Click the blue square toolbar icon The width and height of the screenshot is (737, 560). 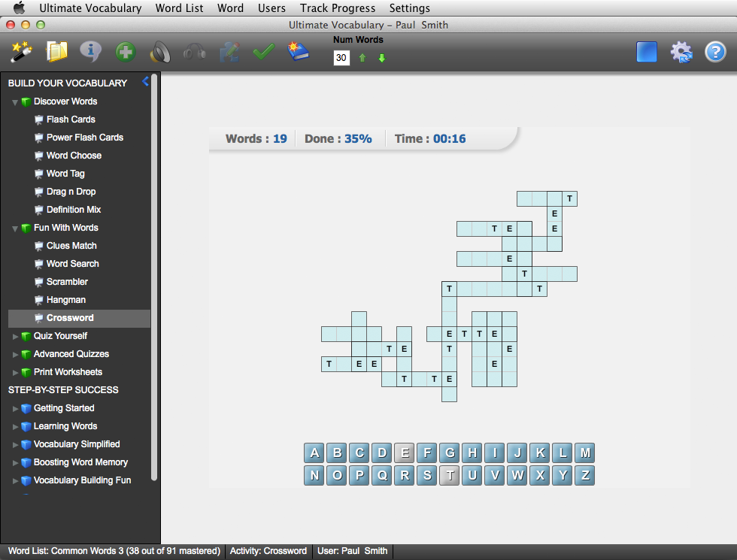[x=647, y=52]
